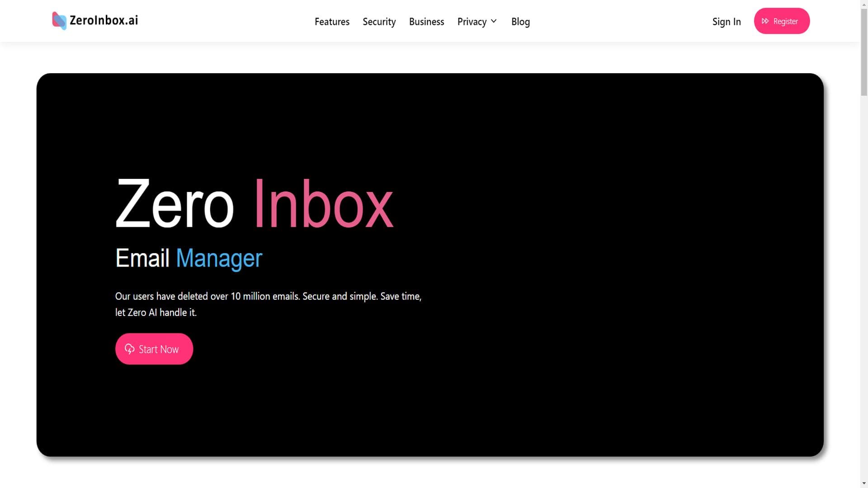Expand the chevron beside Privacy
Screen dimensions: 868x488
494,21
